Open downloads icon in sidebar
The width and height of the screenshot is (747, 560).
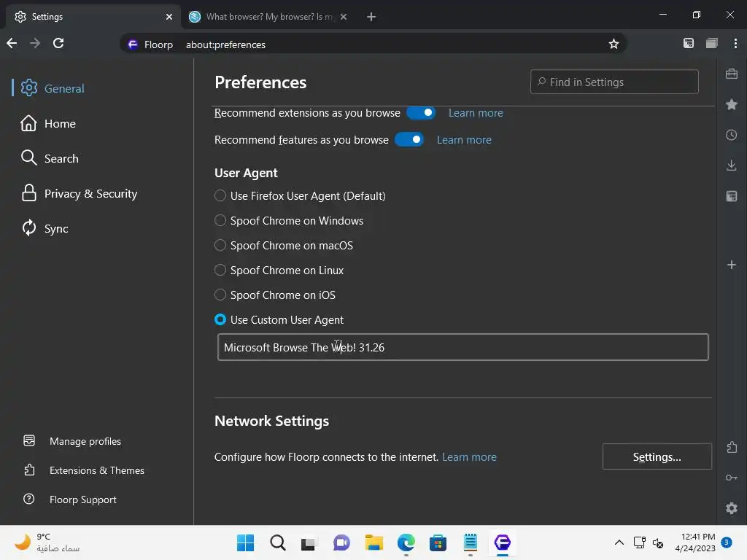[x=731, y=166]
